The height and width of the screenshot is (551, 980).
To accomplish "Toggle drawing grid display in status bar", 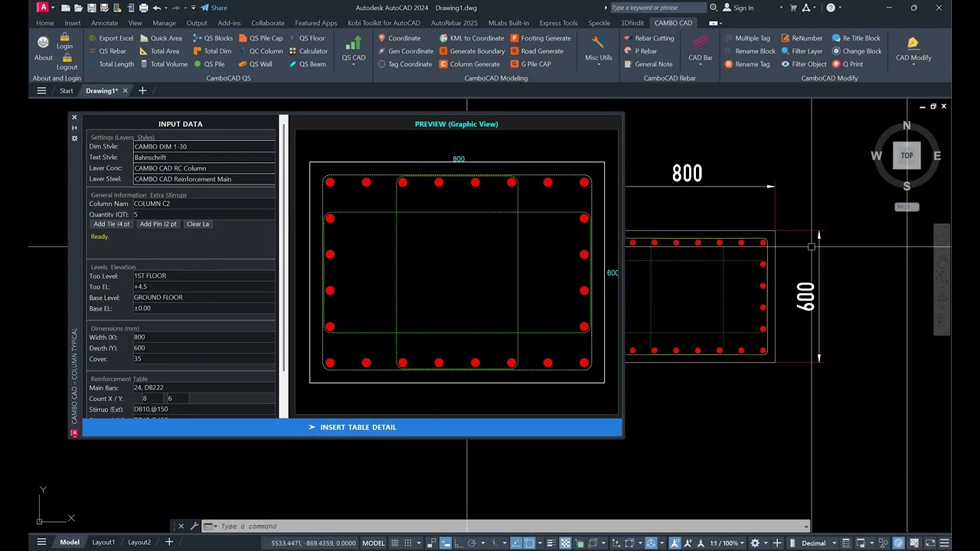I will point(397,543).
